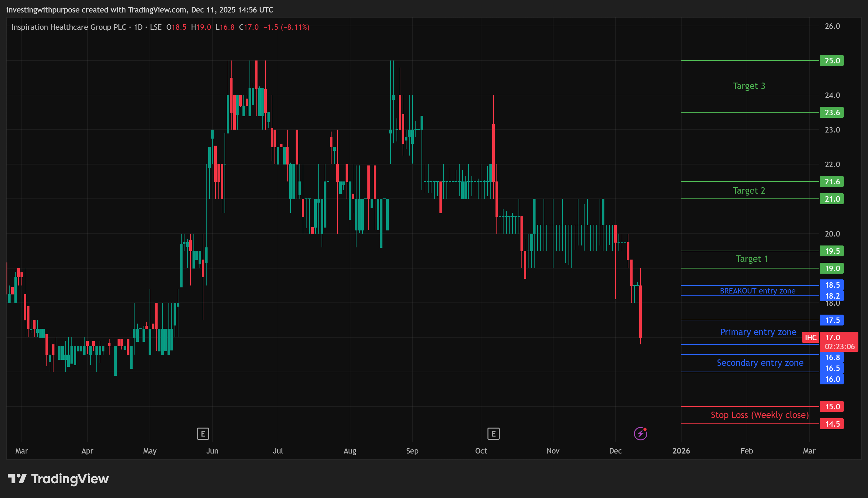Viewport: 868px width, 498px height.
Task: Click the green 21.6 price label
Action: (x=832, y=181)
